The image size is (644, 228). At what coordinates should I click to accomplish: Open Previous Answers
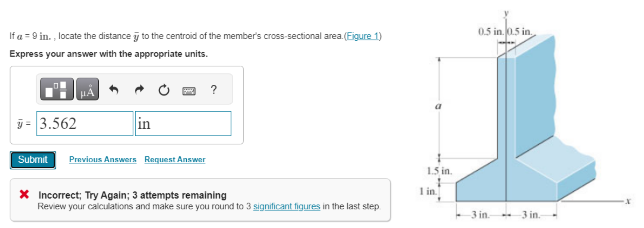pyautogui.click(x=103, y=160)
